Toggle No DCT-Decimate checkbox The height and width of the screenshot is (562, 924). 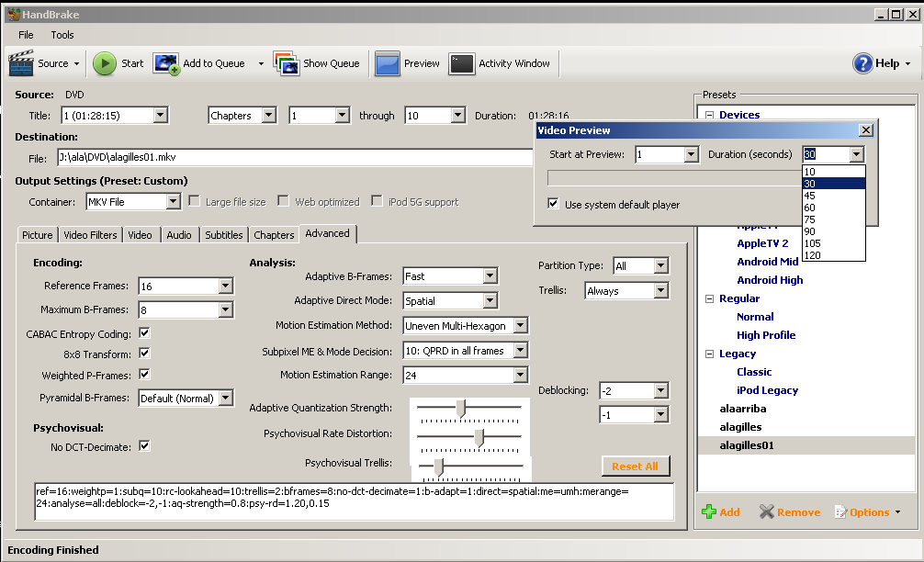click(144, 446)
